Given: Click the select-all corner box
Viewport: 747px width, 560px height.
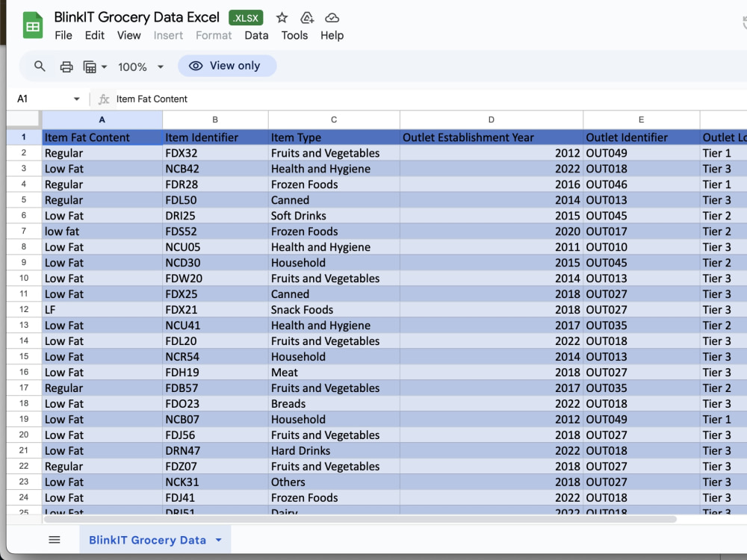Looking at the screenshot, I should point(23,119).
